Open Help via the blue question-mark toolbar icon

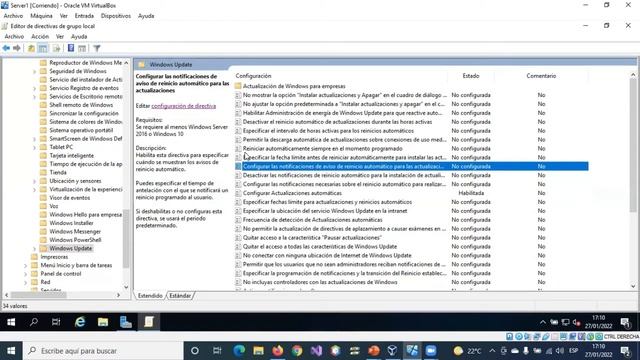pos(71,48)
